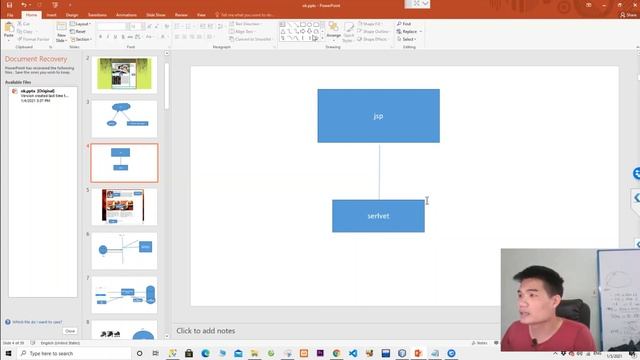Open Quick Styles gallery
640x360 pixels.
coord(348,32)
